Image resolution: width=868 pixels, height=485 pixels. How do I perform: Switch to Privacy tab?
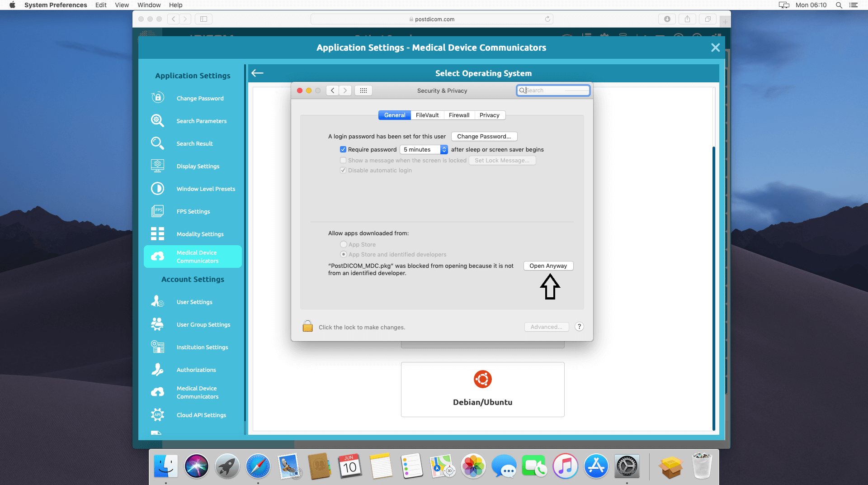click(x=490, y=115)
